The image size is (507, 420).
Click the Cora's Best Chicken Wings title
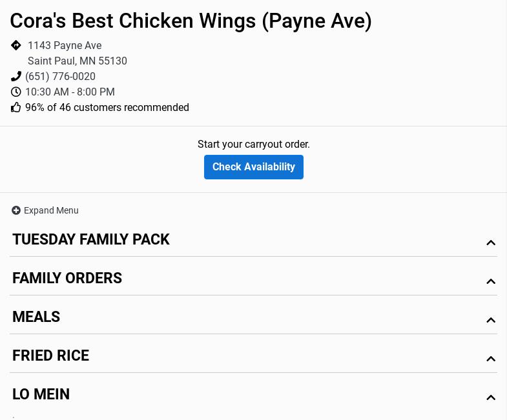pyautogui.click(x=191, y=21)
